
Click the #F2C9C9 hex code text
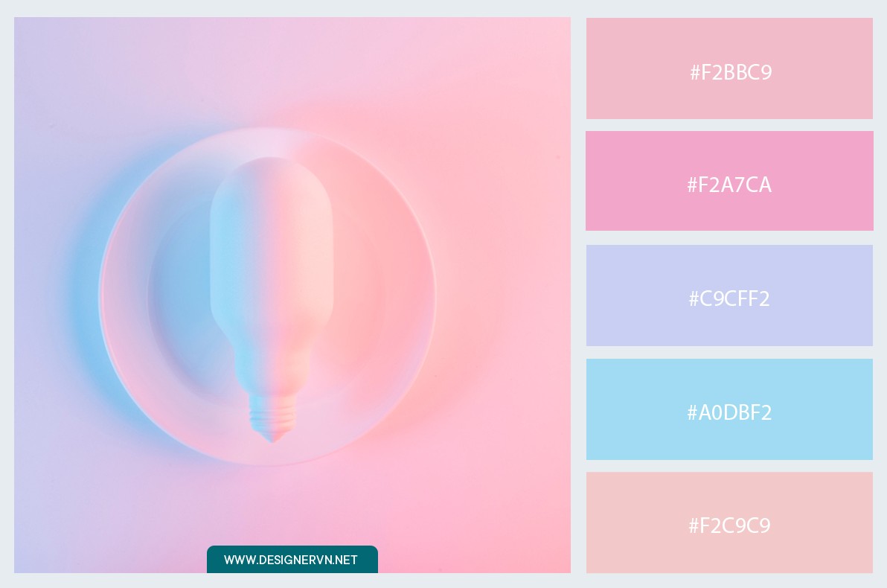pyautogui.click(x=729, y=525)
